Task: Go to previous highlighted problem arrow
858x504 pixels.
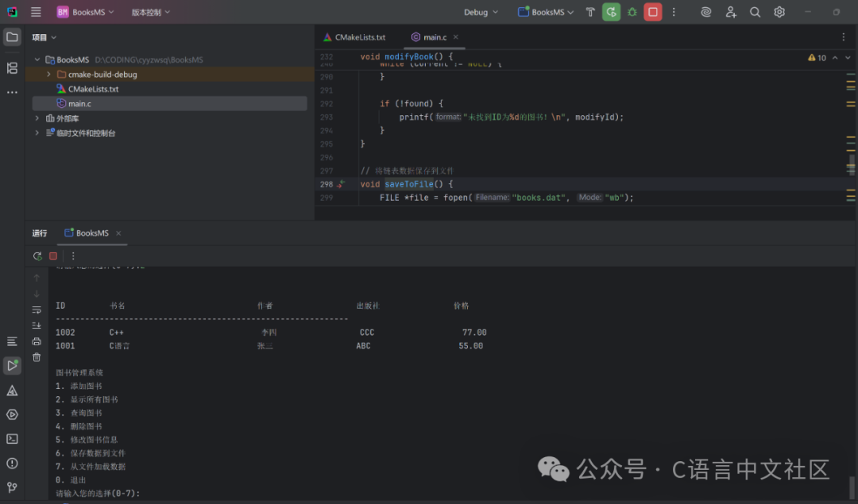Action: 835,57
